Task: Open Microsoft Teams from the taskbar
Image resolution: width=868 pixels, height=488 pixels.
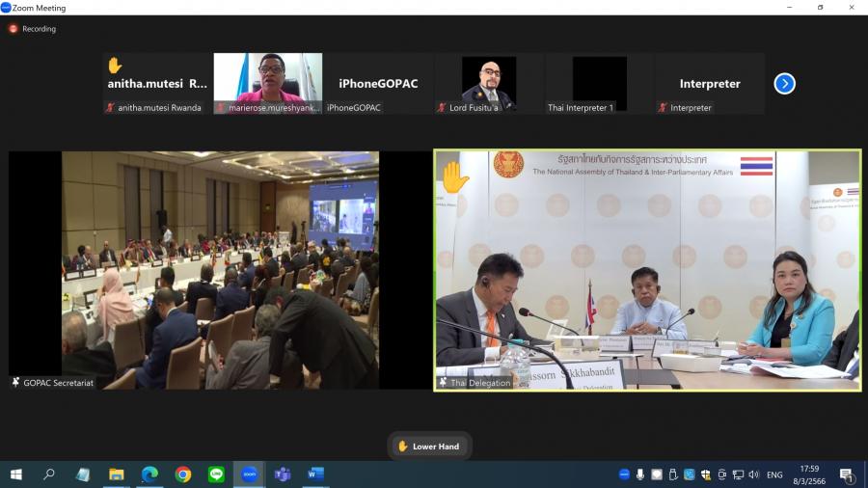Action: click(x=283, y=474)
